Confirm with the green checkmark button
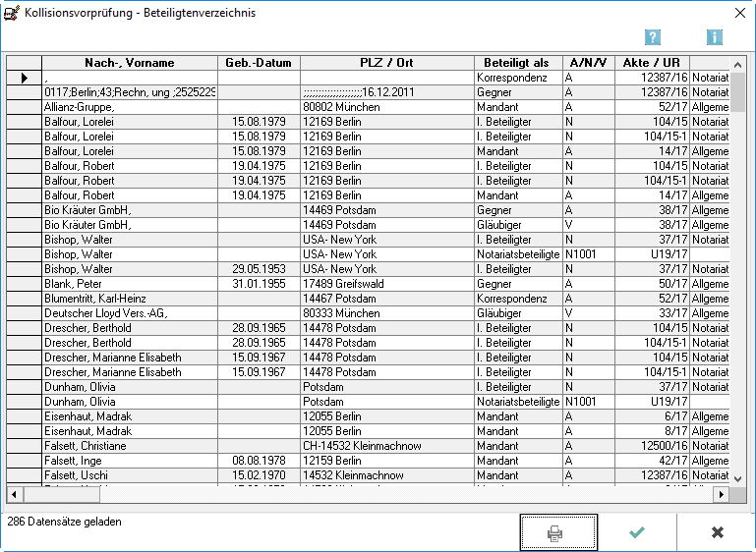Screen dimensions: 756x552 (637, 532)
